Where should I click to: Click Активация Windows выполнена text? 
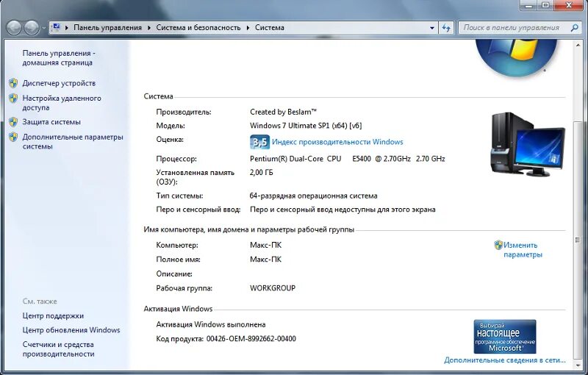211,324
